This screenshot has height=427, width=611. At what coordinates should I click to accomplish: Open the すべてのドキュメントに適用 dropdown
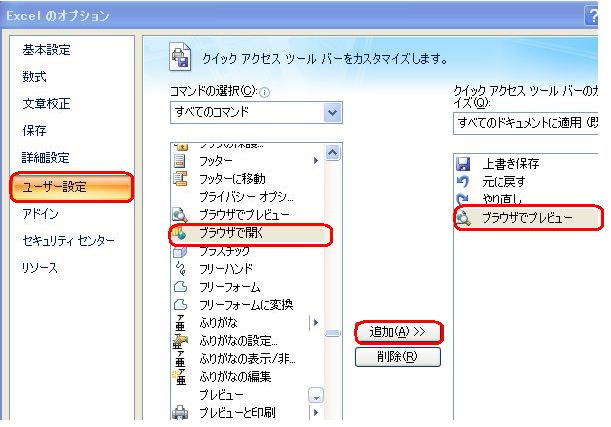tap(525, 123)
